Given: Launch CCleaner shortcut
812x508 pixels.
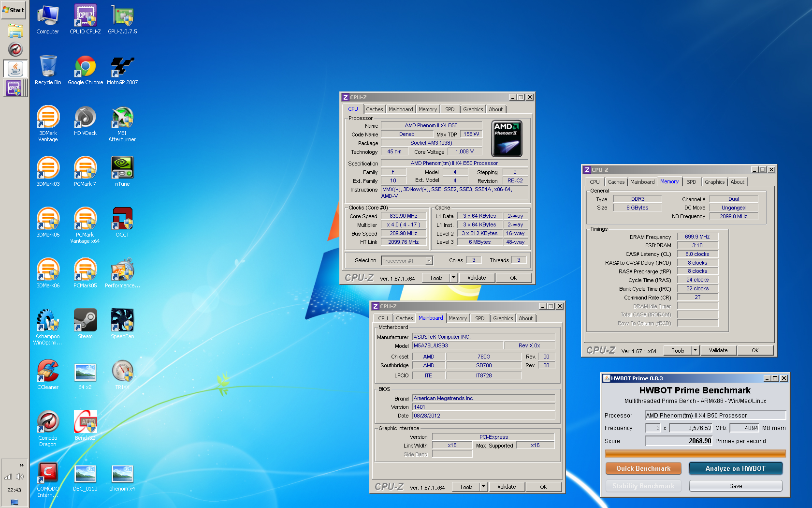Looking at the screenshot, I should point(48,375).
